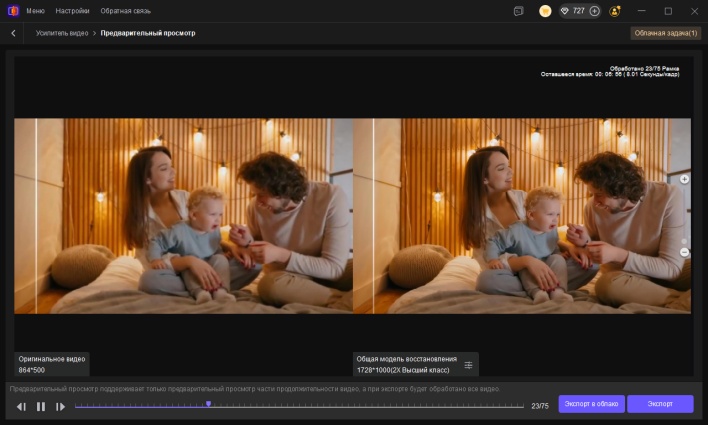
Task: Open the user account profile icon
Action: [x=615, y=11]
